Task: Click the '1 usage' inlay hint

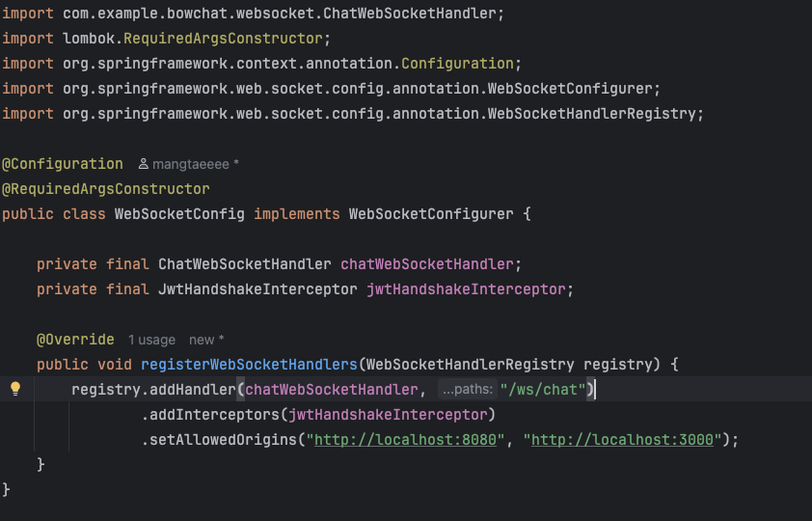Action: (x=151, y=340)
